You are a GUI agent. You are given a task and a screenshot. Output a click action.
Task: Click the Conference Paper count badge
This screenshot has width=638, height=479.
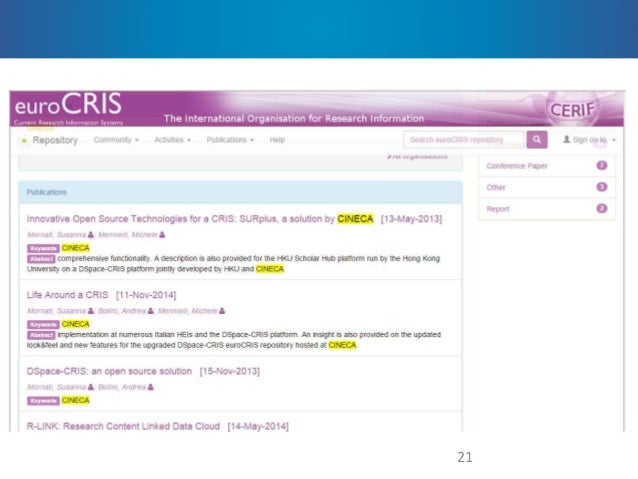(x=602, y=165)
